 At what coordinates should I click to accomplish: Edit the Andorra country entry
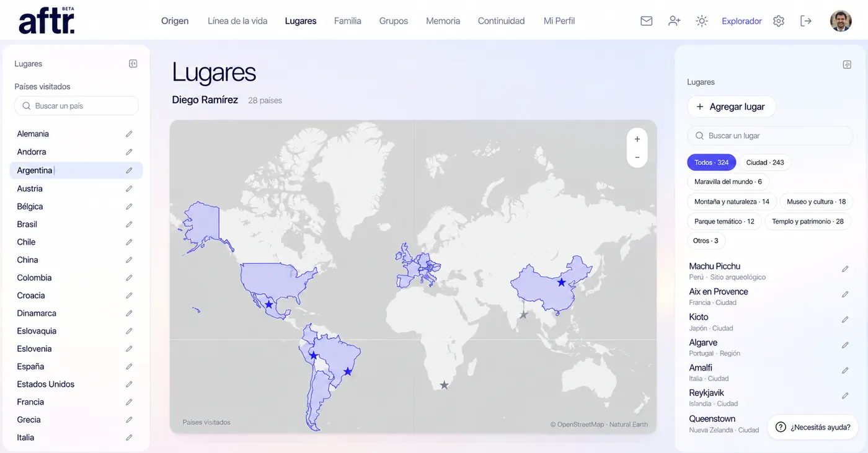129,152
